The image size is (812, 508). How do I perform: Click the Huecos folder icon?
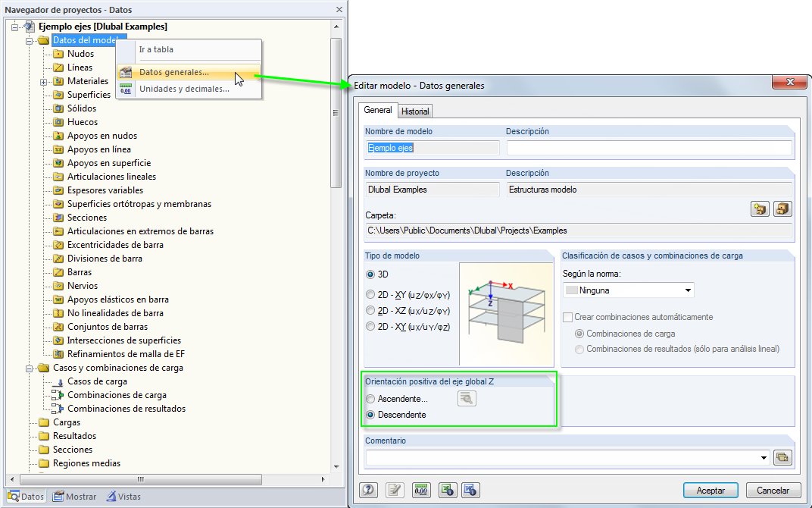click(58, 122)
